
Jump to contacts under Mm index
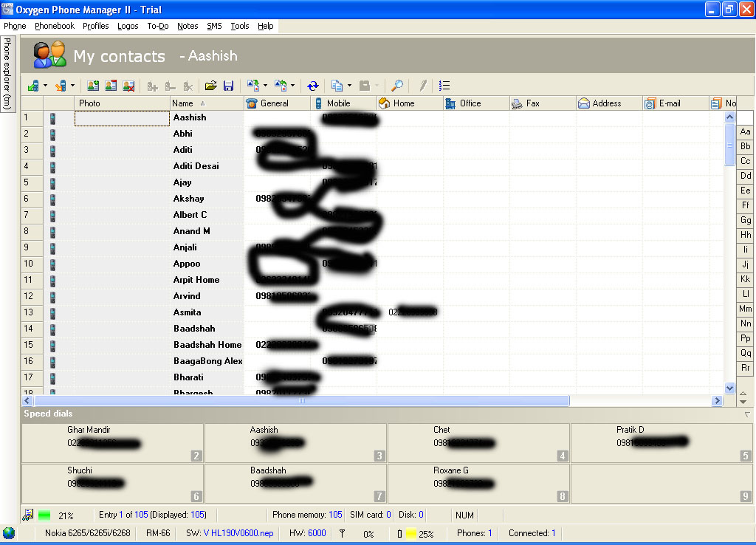pos(745,309)
